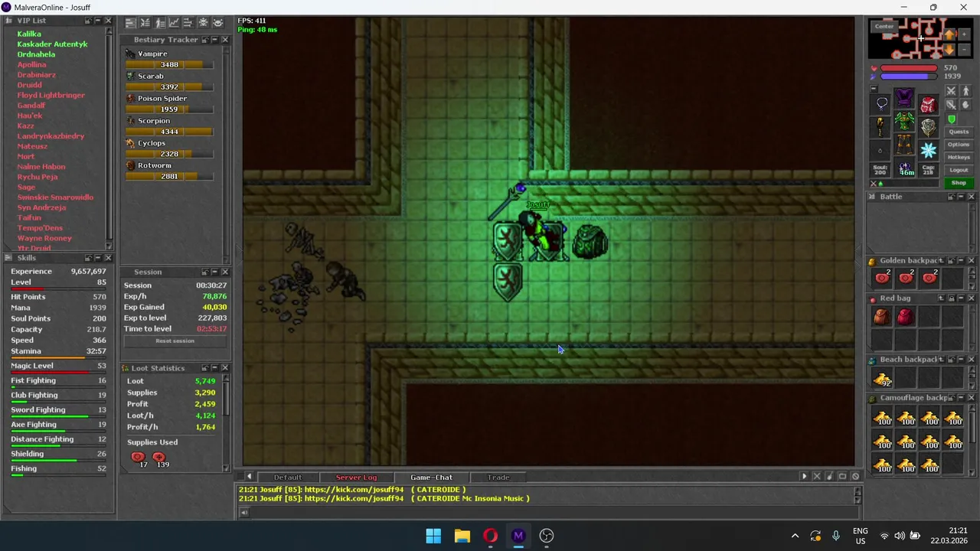Toggle lock on Session panel
This screenshot has height=551, width=980.
tap(204, 272)
